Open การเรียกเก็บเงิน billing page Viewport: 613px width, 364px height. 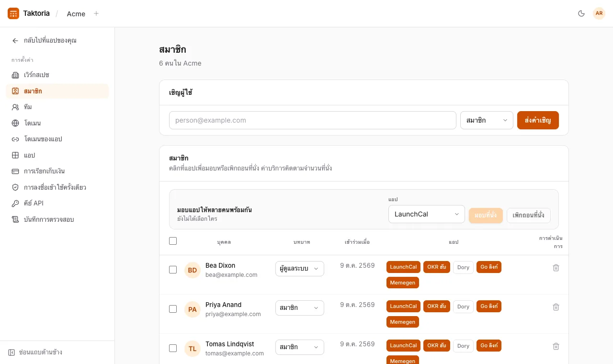(57, 171)
